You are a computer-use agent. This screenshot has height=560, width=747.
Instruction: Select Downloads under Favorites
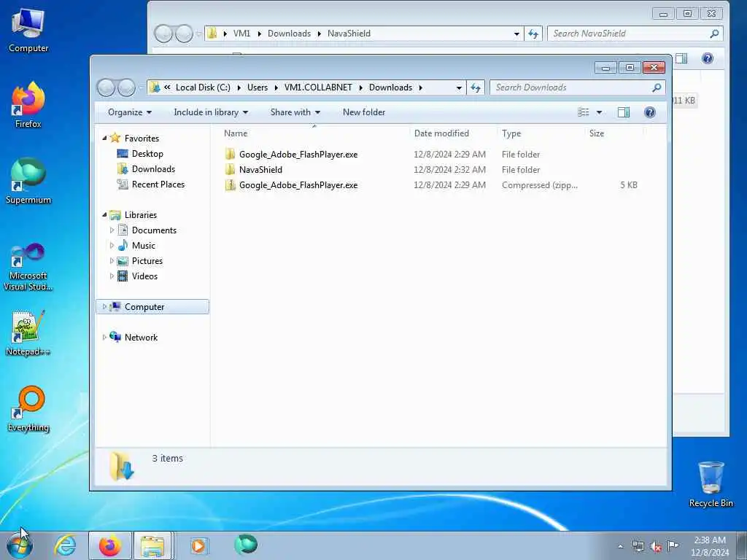153,169
